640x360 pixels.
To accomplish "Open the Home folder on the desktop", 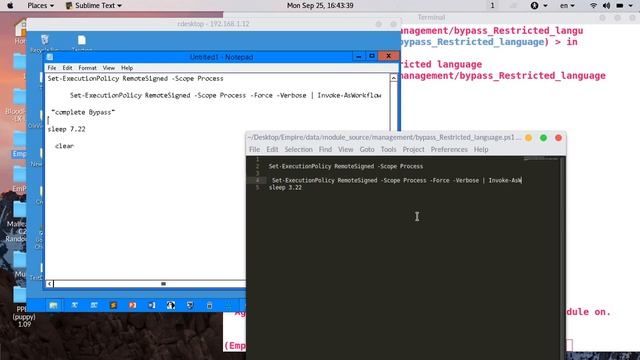I will point(20,32).
